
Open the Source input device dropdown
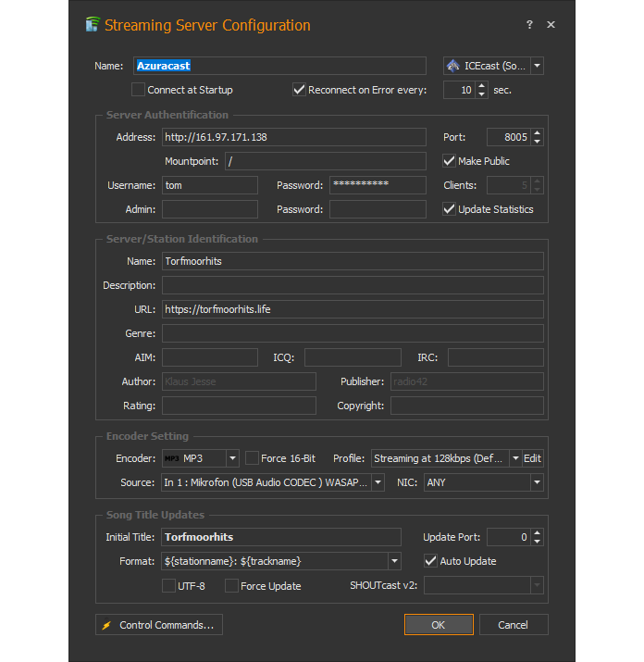coord(378,482)
